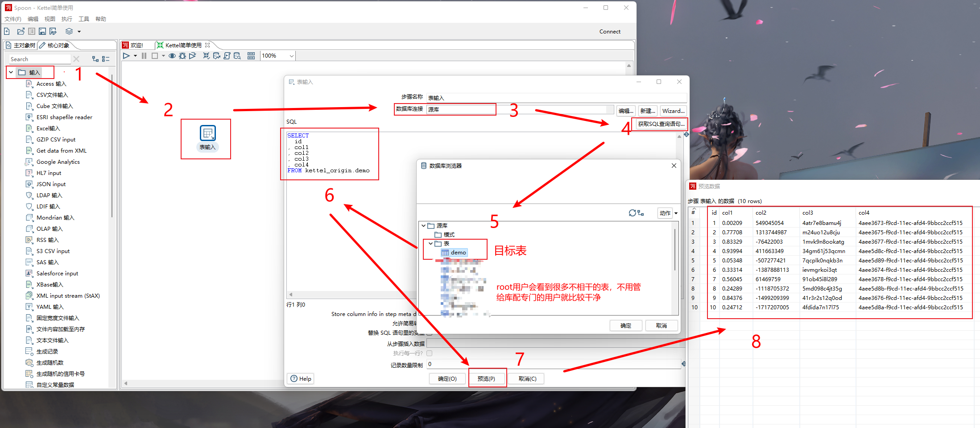The width and height of the screenshot is (980, 428).
Task: Switch to the 主对象树 tab
Action: [21, 46]
